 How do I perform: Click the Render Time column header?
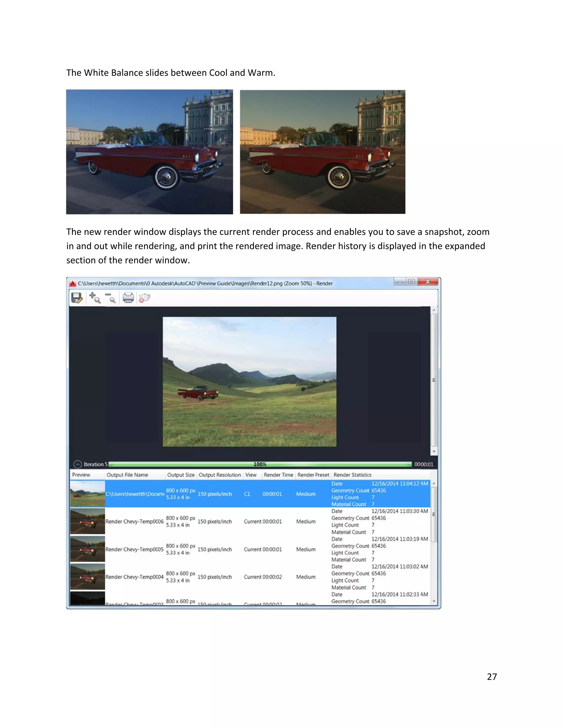[278, 475]
